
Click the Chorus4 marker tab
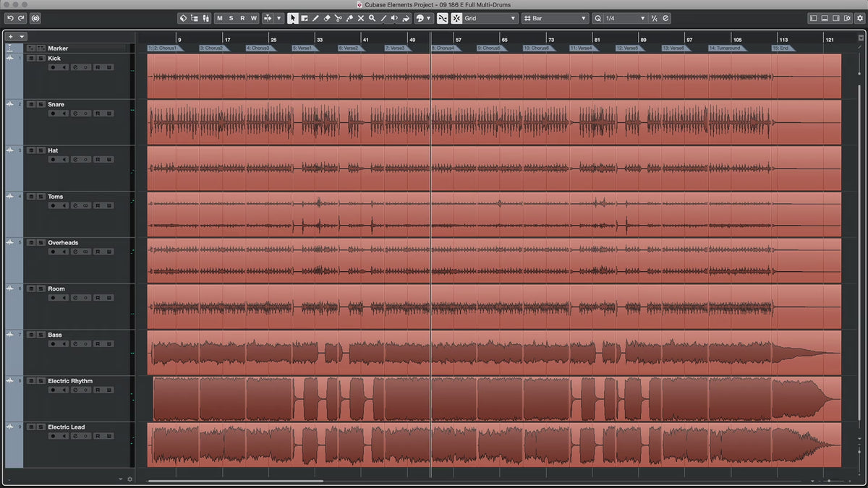tap(444, 48)
